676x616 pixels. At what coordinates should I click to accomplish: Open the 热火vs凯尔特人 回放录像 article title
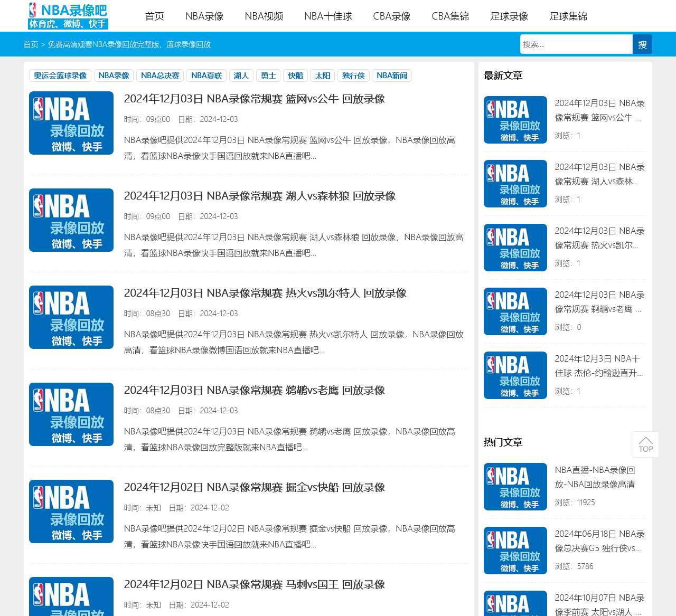tap(265, 293)
